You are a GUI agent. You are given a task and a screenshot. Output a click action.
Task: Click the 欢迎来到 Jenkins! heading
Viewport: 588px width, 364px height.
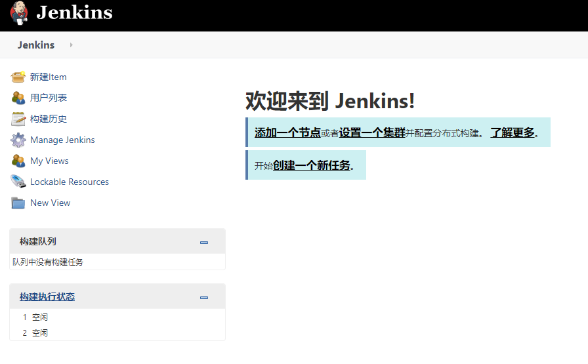coord(330,101)
